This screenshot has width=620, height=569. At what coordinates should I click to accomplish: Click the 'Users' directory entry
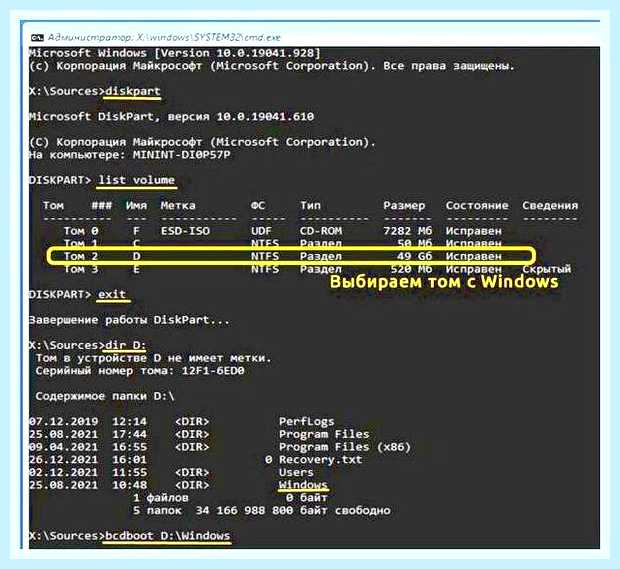pyautogui.click(x=296, y=473)
